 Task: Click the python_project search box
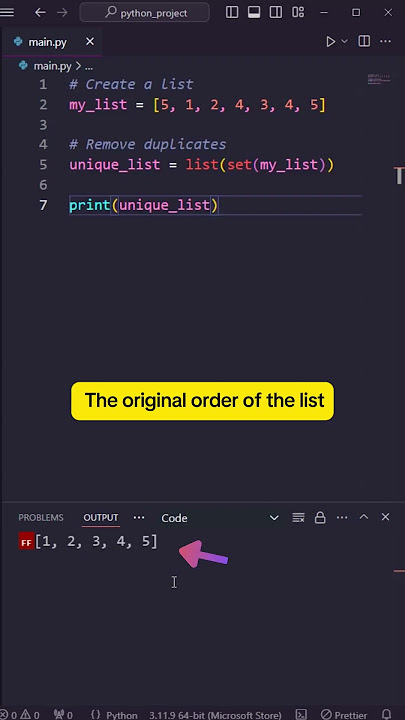[145, 12]
